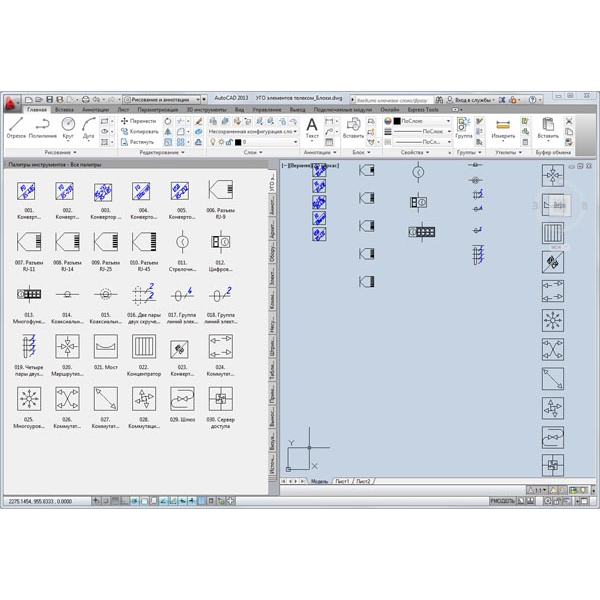600x600 pixels.
Task: Select the Круг (Circle) tool
Action: tap(68, 128)
